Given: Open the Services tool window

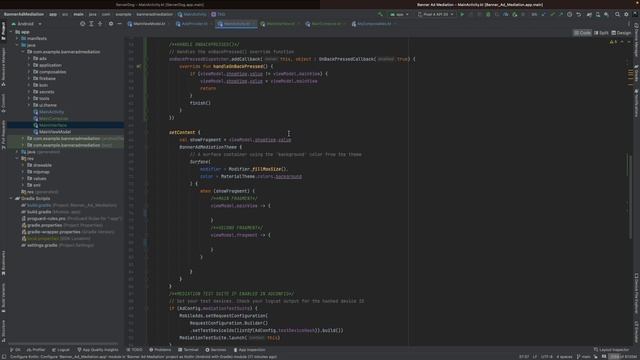Looking at the screenshot, I should coord(216,350).
